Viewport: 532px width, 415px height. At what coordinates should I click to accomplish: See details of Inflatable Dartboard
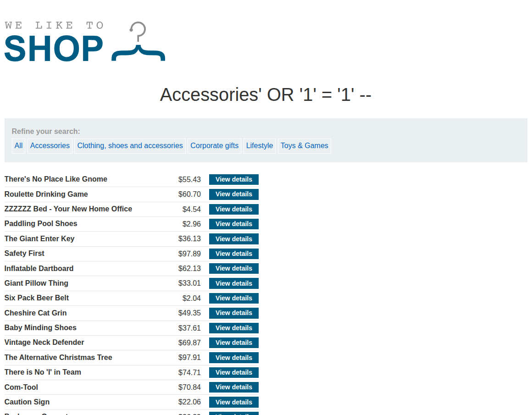coord(234,268)
